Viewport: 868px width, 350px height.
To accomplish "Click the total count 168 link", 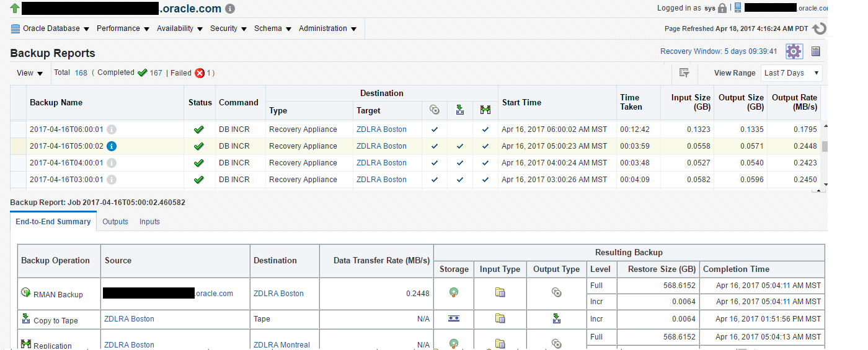I will [81, 73].
